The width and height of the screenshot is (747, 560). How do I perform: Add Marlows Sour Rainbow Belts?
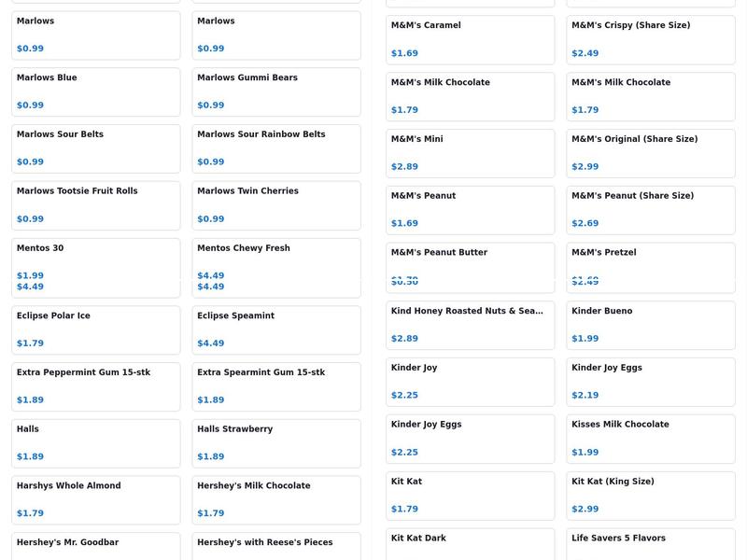pyautogui.click(x=275, y=148)
